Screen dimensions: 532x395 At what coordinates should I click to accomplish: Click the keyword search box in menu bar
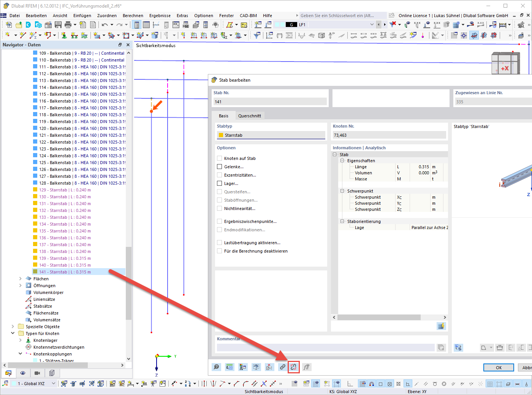coord(342,16)
